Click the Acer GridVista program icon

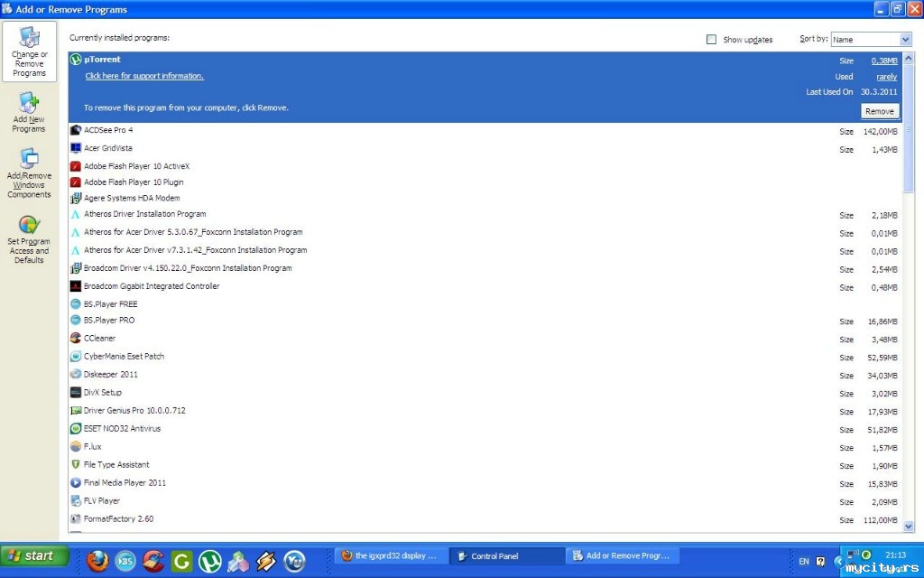[x=76, y=148]
